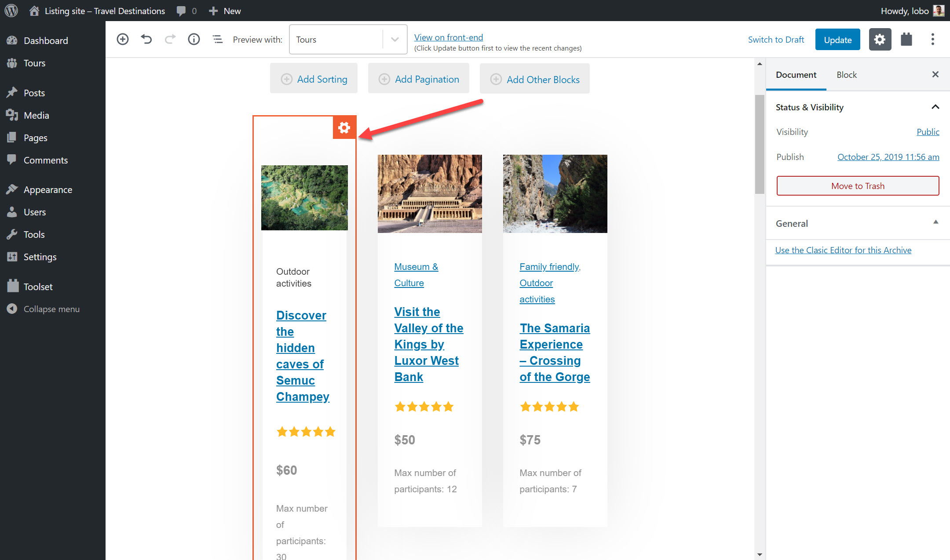Click Switch to Draft
Viewport: 950px width, 560px height.
(776, 40)
